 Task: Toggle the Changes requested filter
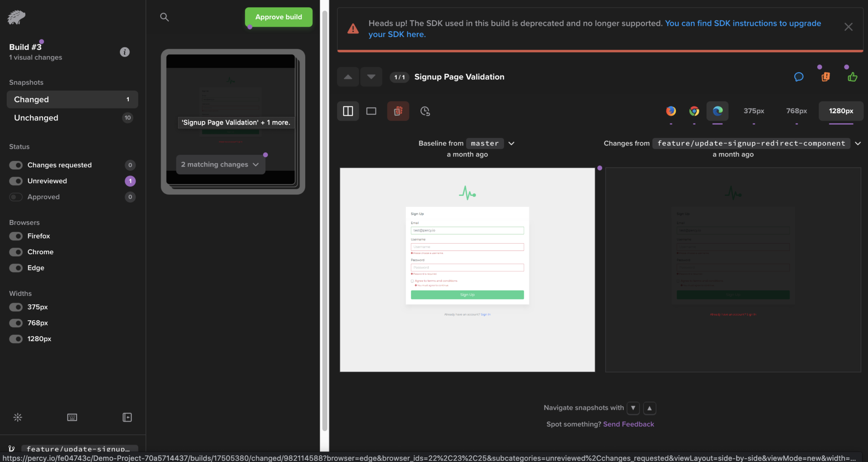tap(16, 165)
